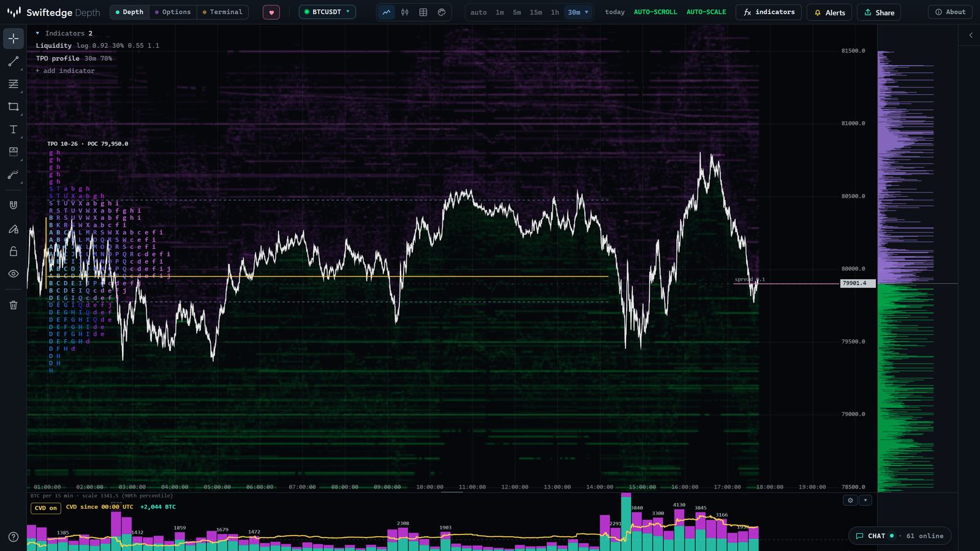The height and width of the screenshot is (551, 980).
Task: Open the BTCUSDT symbol selector
Action: pyautogui.click(x=327, y=12)
